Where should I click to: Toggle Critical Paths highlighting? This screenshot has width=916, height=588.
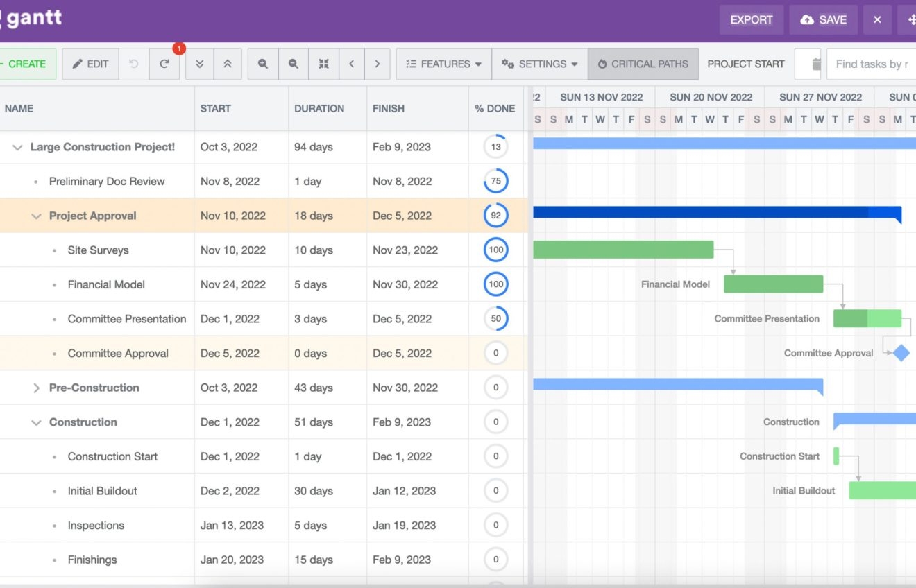point(643,64)
